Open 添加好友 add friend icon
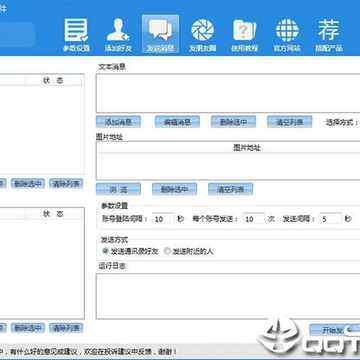360x360 pixels. [x=118, y=34]
